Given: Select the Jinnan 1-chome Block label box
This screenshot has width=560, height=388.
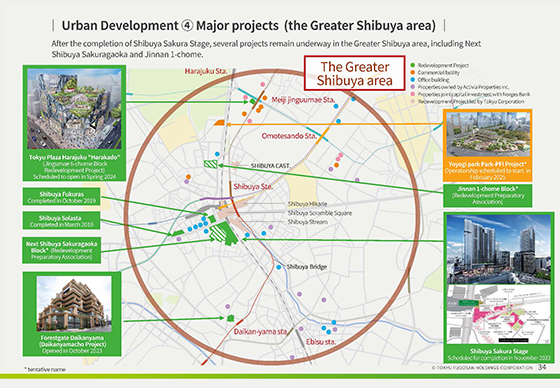Looking at the screenshot, I should [488, 195].
